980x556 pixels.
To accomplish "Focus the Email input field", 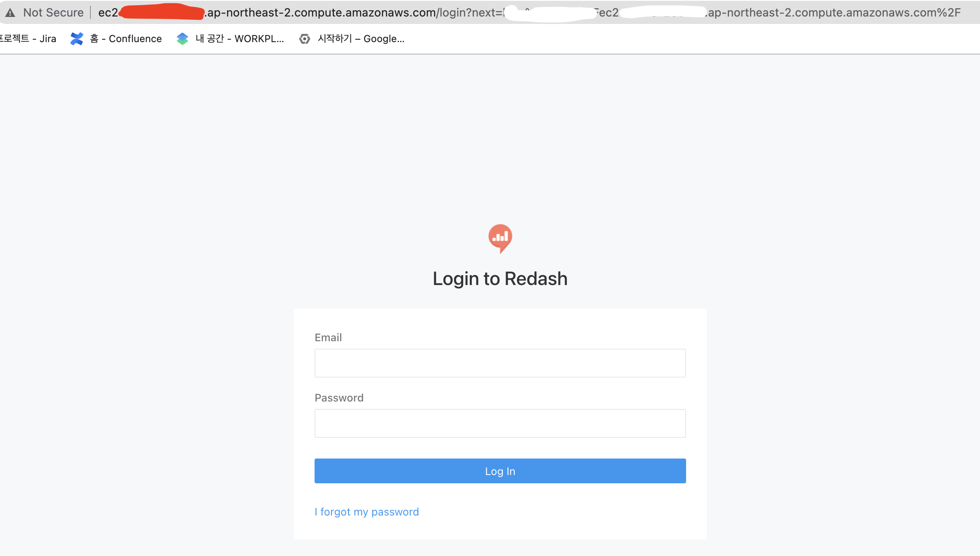I will click(x=500, y=363).
